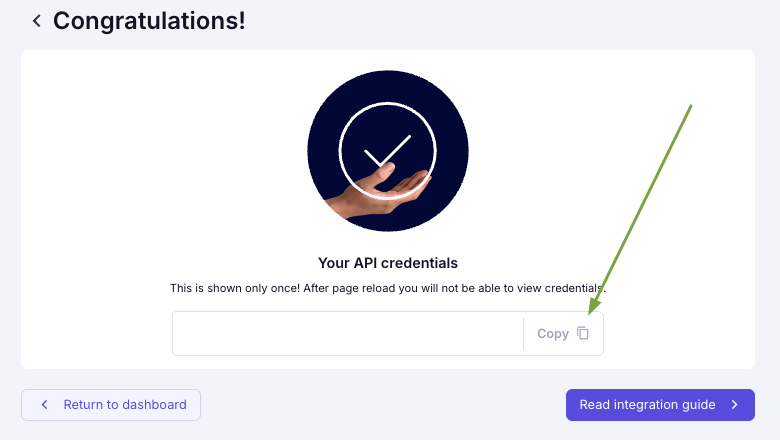Click the dark navy circular illustration

388,151
